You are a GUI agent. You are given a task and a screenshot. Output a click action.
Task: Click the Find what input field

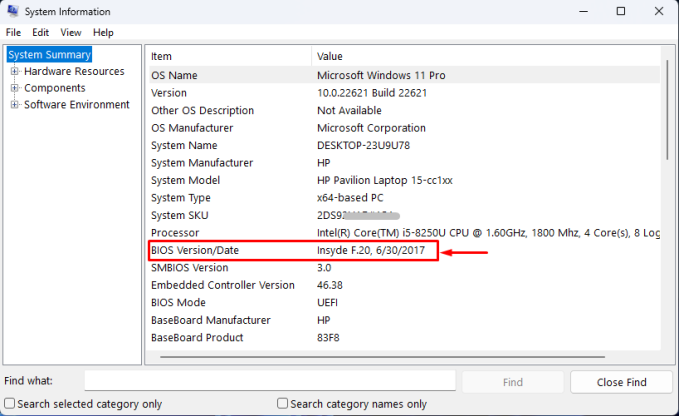pyautogui.click(x=270, y=381)
